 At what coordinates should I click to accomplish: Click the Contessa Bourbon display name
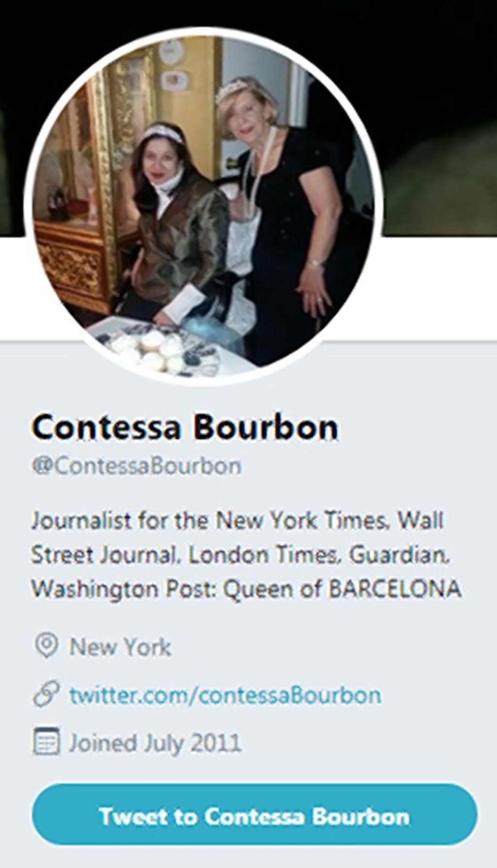click(185, 427)
